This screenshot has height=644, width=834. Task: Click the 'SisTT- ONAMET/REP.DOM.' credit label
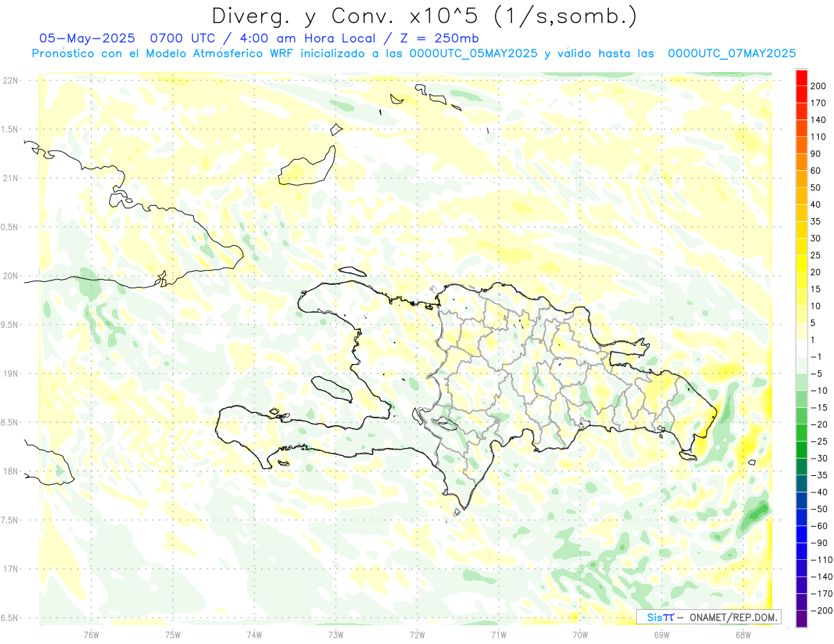(x=709, y=617)
